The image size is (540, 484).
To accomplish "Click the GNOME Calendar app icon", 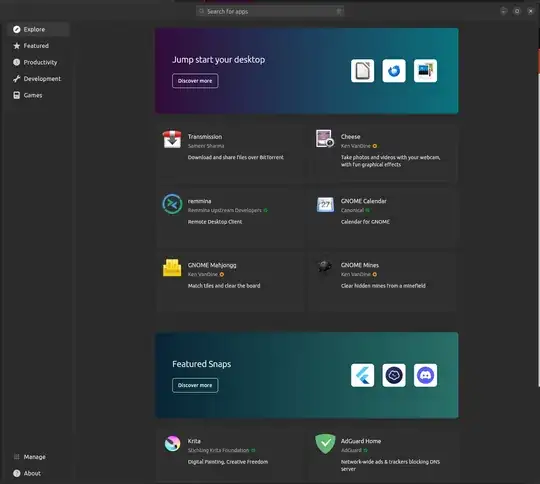I will pos(325,204).
